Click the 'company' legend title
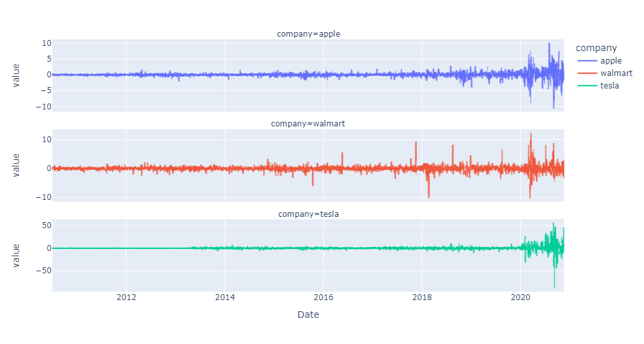Image resolution: width=644 pixels, height=344 pixels. 596,48
